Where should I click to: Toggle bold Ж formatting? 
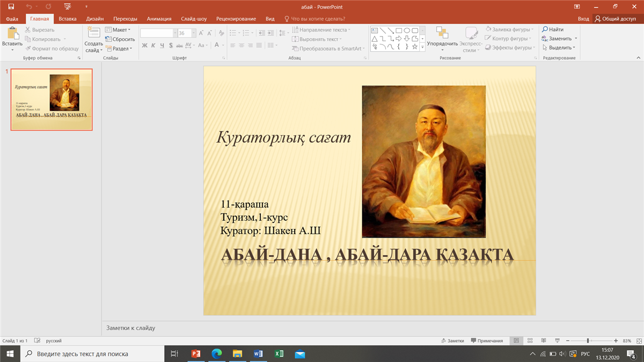144,46
